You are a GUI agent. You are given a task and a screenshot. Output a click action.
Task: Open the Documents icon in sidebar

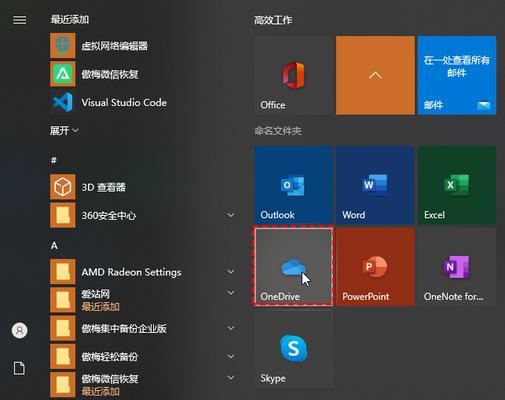tap(19, 368)
